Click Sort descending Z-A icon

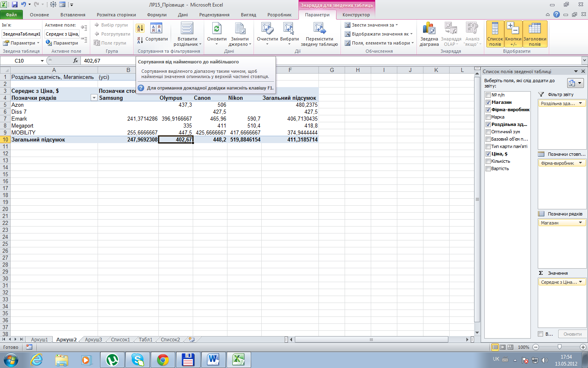(140, 40)
